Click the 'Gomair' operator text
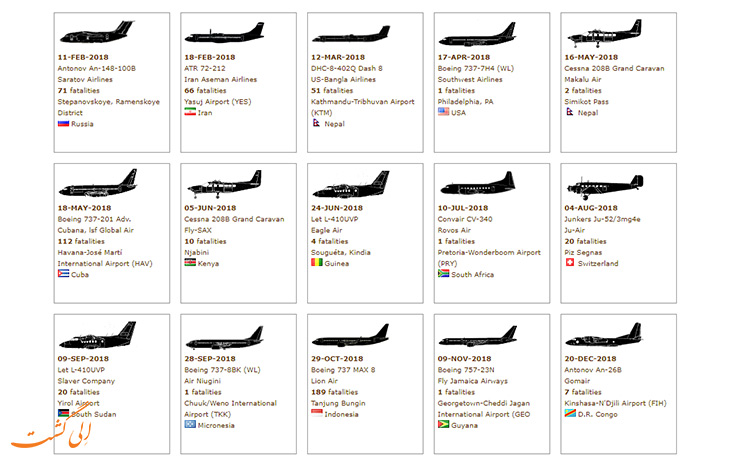 (577, 381)
